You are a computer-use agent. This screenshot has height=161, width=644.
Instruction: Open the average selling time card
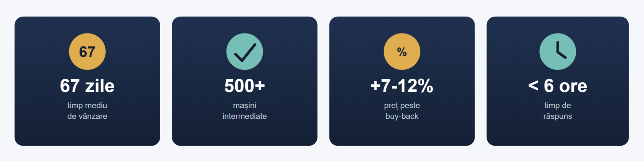87,81
